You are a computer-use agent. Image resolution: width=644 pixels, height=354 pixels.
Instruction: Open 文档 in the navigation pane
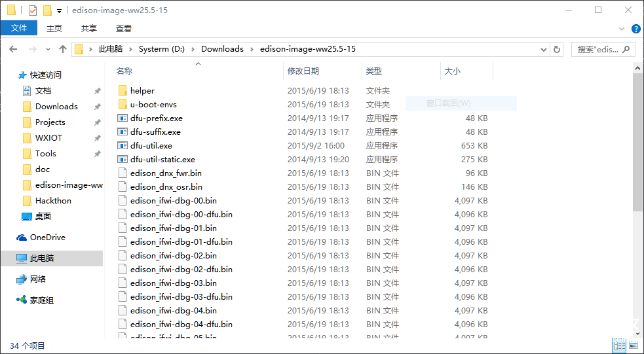[43, 91]
